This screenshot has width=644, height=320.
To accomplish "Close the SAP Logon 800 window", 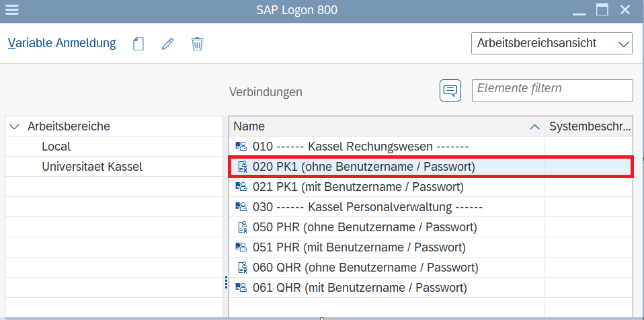I will (625, 9).
